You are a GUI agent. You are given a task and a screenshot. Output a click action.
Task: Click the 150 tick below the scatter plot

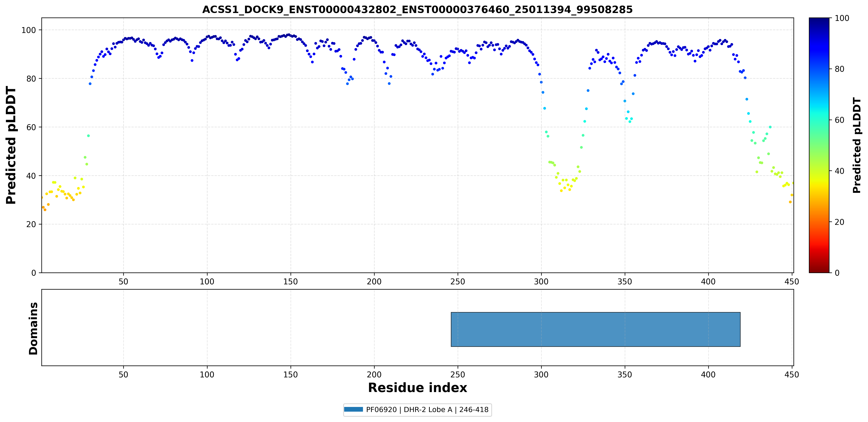coord(291,282)
